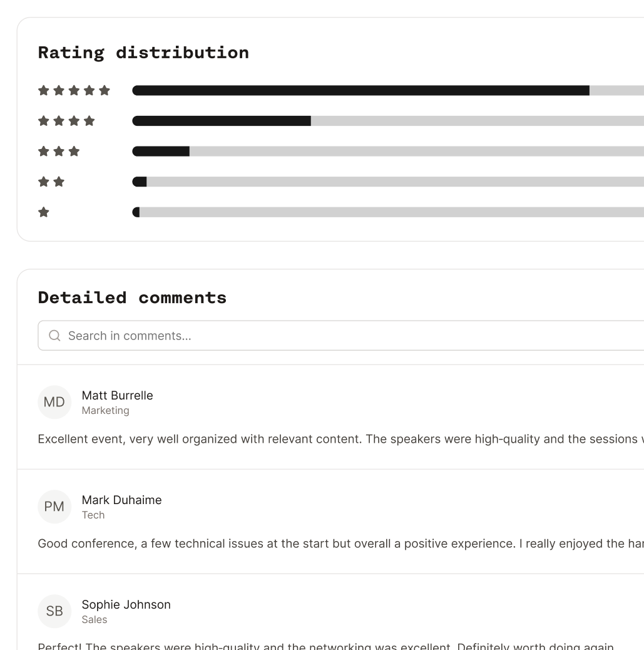The image size is (644, 650).
Task: Click the magnifier icon in search bar
Action: pos(54,336)
